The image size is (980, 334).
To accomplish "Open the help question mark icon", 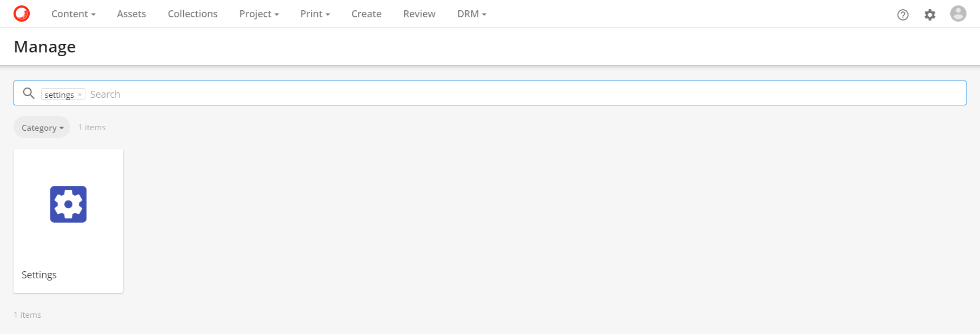I will tap(903, 15).
